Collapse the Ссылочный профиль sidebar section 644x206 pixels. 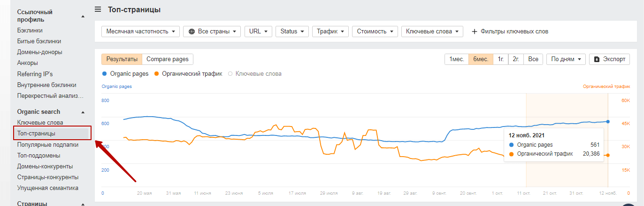(83, 16)
